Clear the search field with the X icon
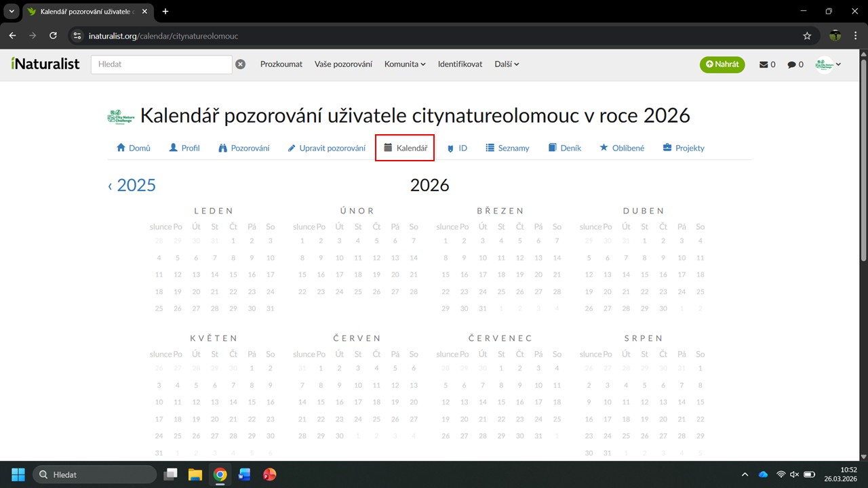 point(240,64)
